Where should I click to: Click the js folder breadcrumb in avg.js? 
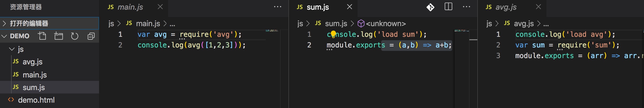click(x=489, y=23)
